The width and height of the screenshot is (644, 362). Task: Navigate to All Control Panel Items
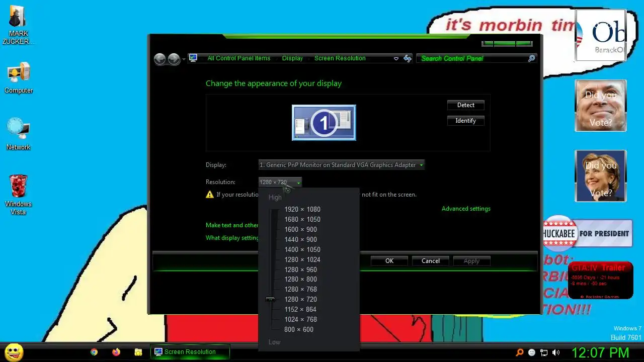239,58
